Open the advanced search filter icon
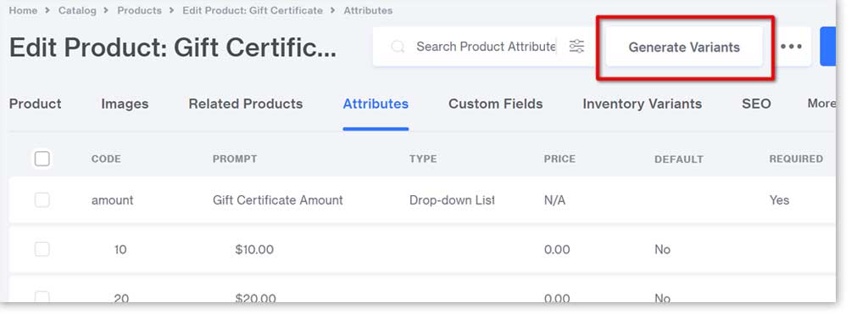 [576, 47]
